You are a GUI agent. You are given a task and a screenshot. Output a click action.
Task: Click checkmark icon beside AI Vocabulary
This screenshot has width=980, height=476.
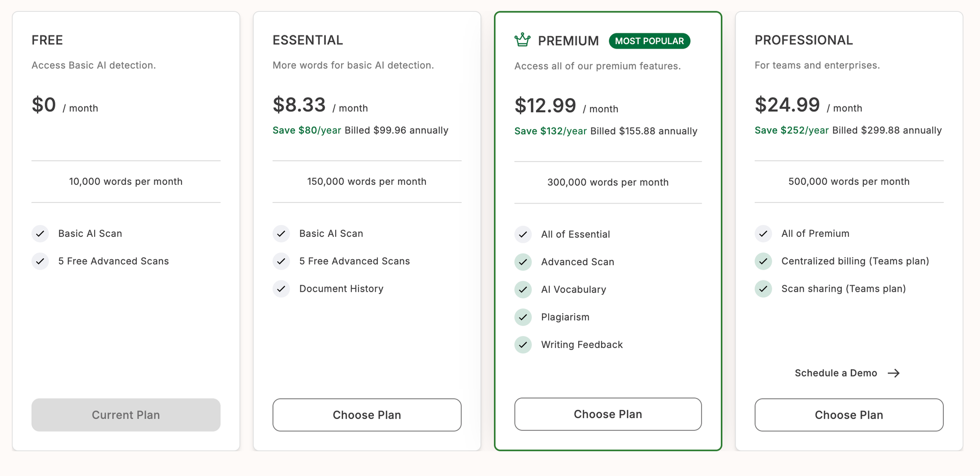523,290
